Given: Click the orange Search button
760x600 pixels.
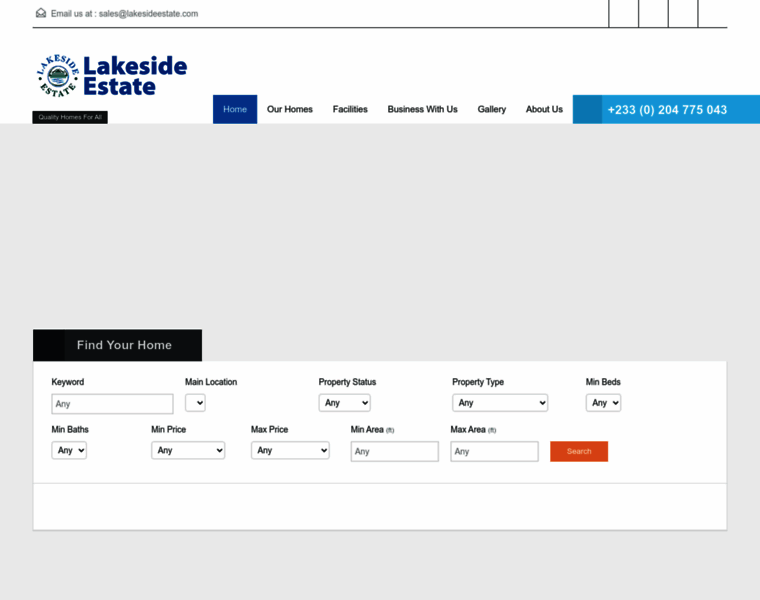Looking at the screenshot, I should tap(579, 451).
